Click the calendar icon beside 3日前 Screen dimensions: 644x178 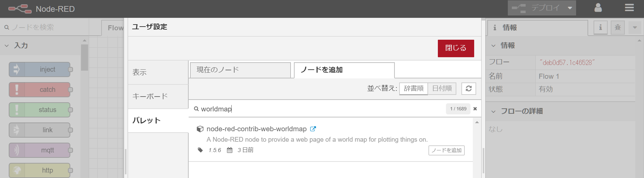[x=229, y=150]
